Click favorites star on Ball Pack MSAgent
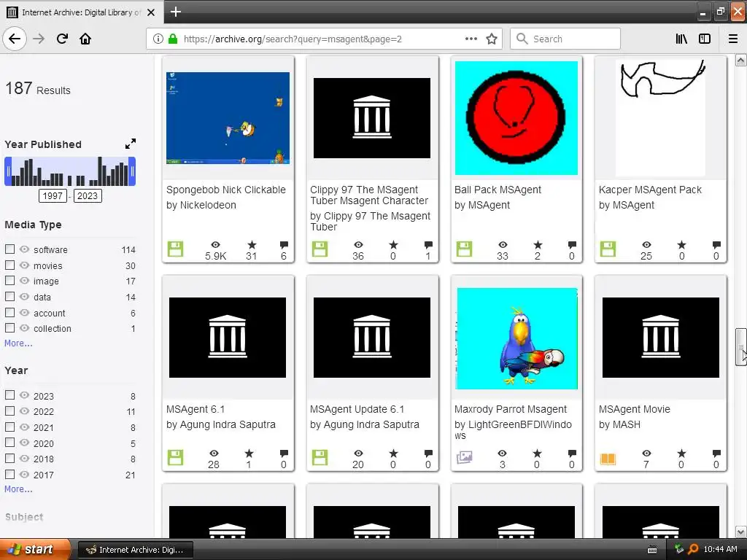 click(x=538, y=245)
